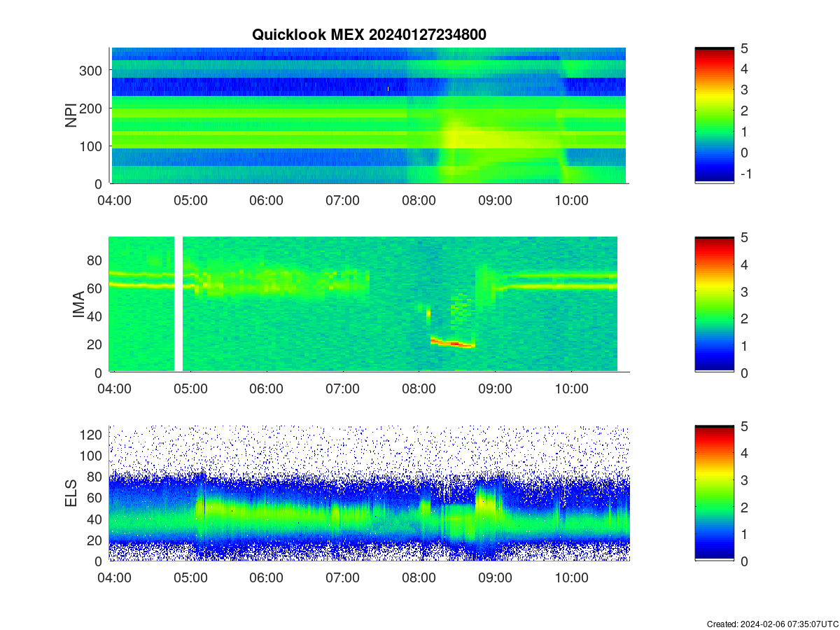
Task: Click the 10:00 tick under ELS panel
Action: click(571, 577)
